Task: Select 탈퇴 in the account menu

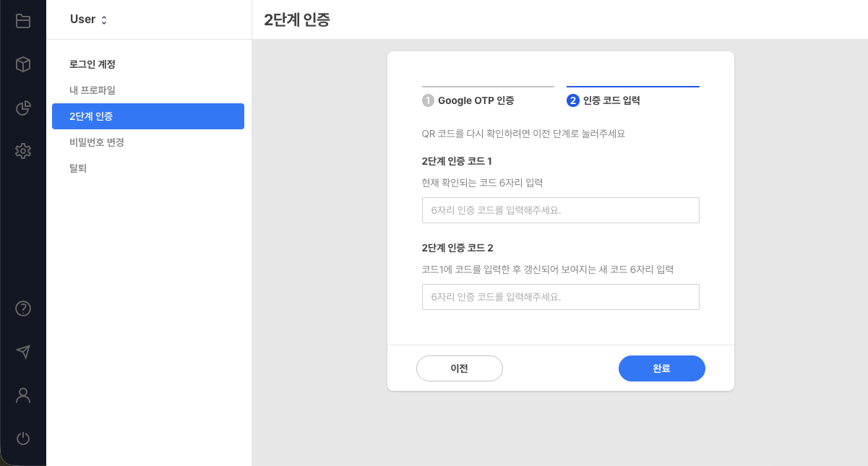Action: click(77, 168)
